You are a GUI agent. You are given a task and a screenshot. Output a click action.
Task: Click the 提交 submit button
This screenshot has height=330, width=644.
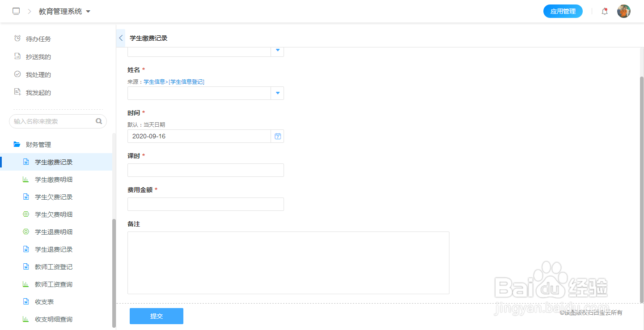[157, 316]
